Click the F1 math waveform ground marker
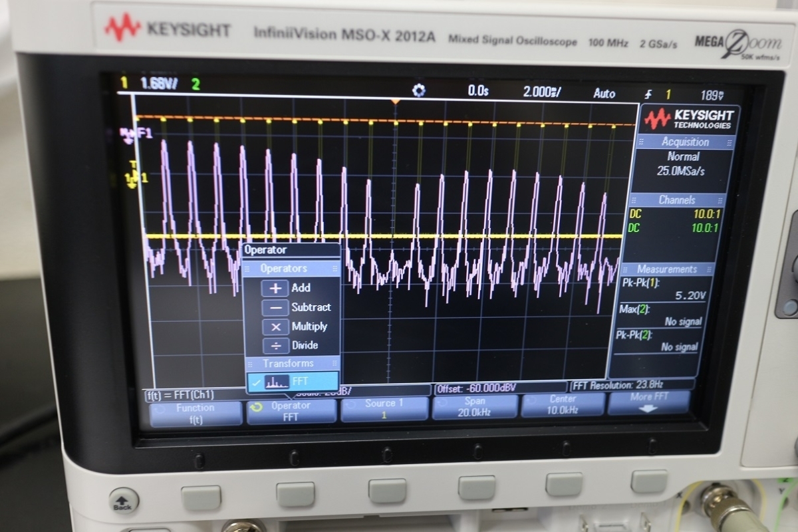798x532 pixels. pos(135,134)
